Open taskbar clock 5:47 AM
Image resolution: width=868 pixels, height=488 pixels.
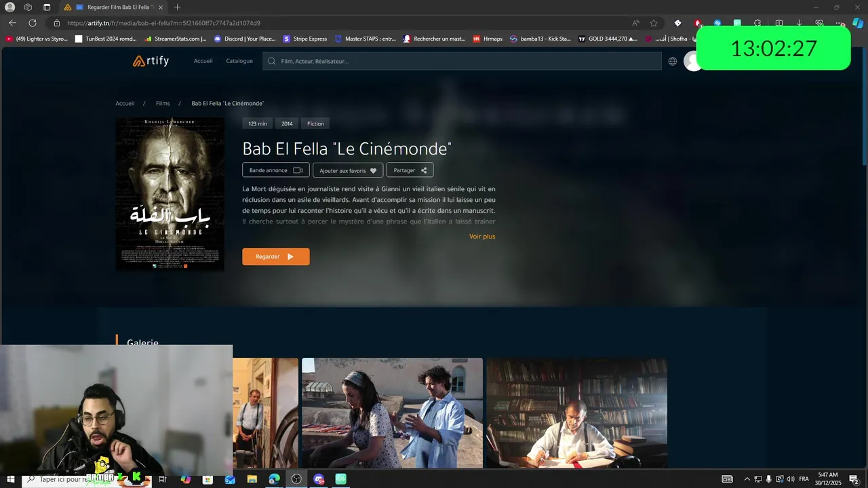click(828, 479)
